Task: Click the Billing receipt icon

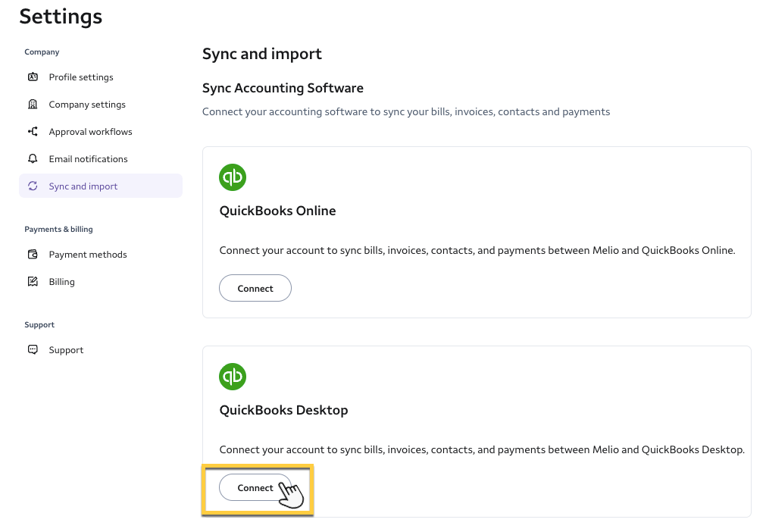Action: pyautogui.click(x=33, y=282)
